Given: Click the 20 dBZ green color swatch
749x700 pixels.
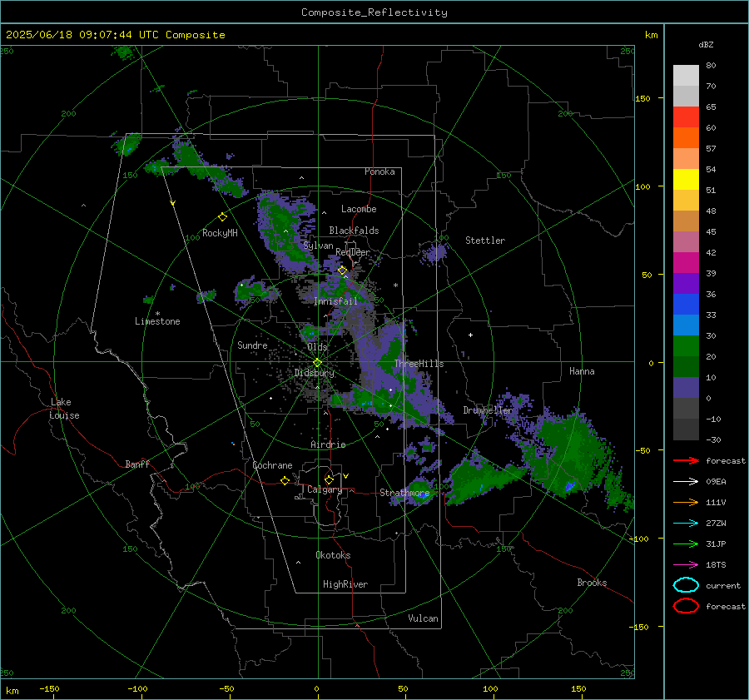Looking at the screenshot, I should click(686, 346).
